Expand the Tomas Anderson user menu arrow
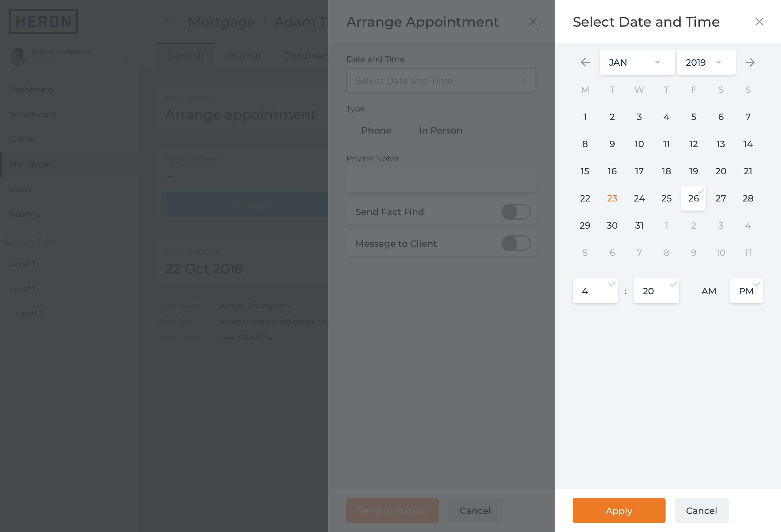 125,57
